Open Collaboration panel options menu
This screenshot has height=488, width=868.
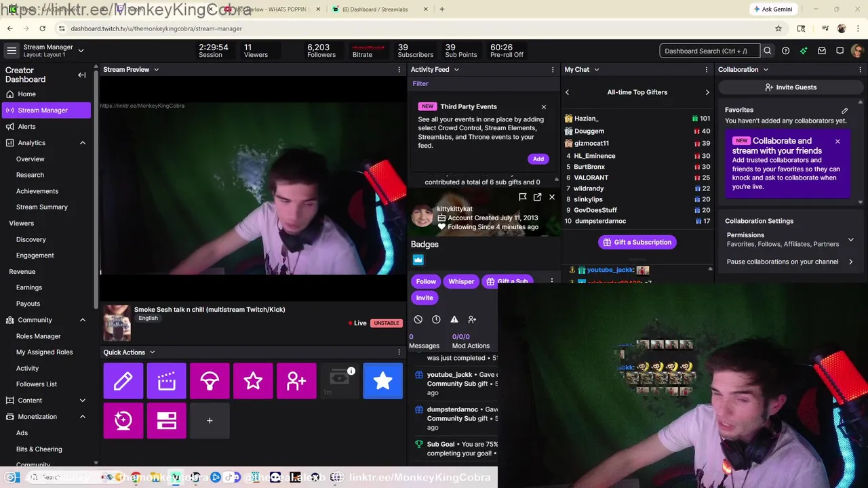click(x=860, y=69)
